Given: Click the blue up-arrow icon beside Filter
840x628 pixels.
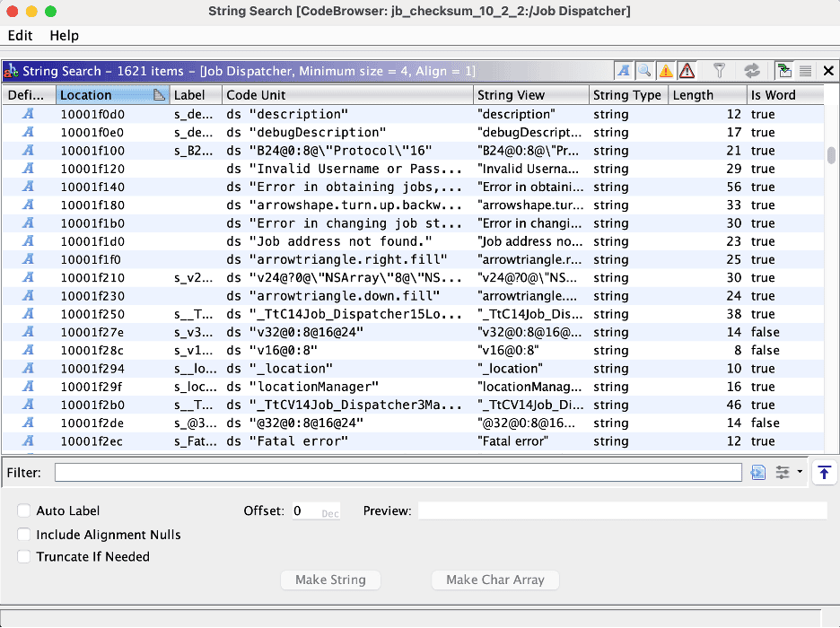Looking at the screenshot, I should click(x=824, y=472).
